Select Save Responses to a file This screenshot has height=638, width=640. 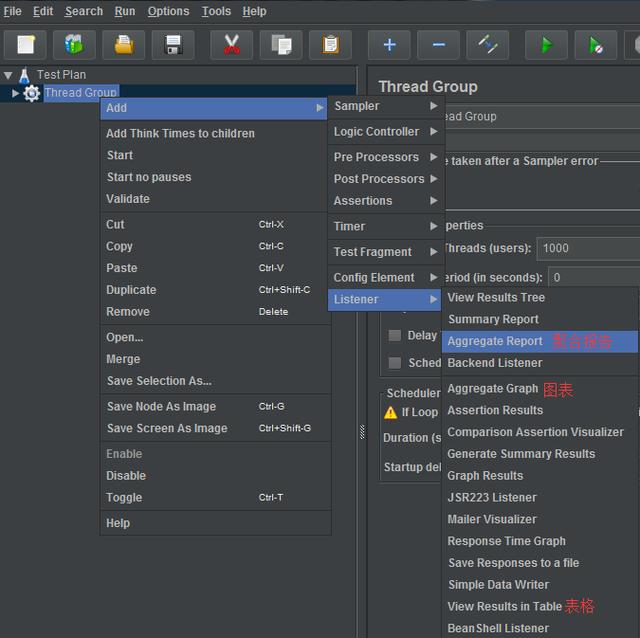540,563
